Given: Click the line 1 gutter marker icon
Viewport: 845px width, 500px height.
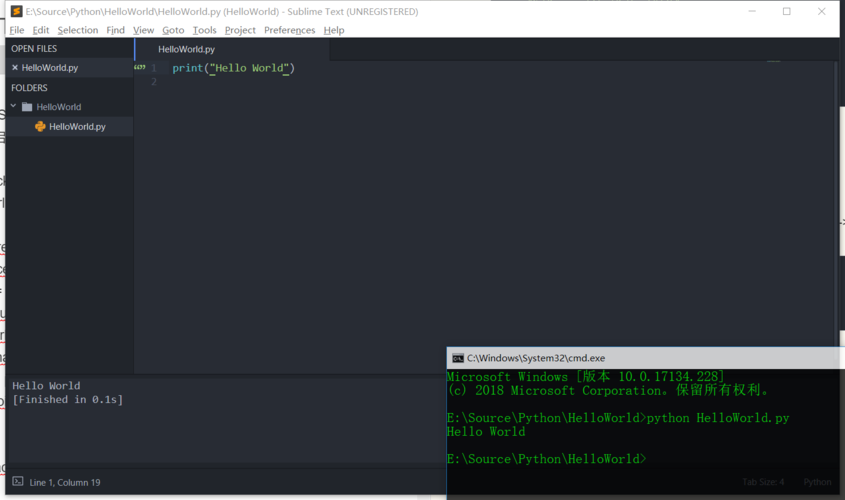Looking at the screenshot, I should 140,68.
